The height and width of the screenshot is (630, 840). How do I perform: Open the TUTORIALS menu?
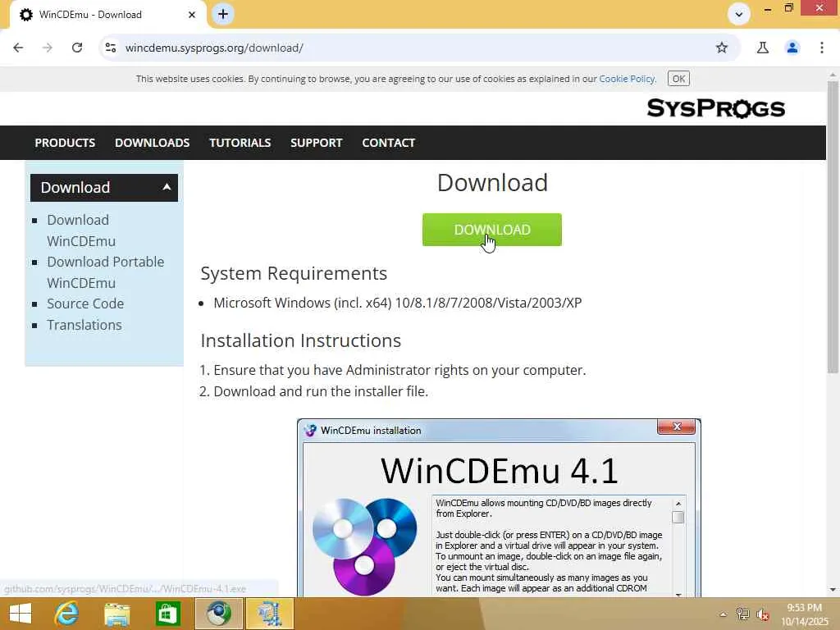pyautogui.click(x=240, y=143)
